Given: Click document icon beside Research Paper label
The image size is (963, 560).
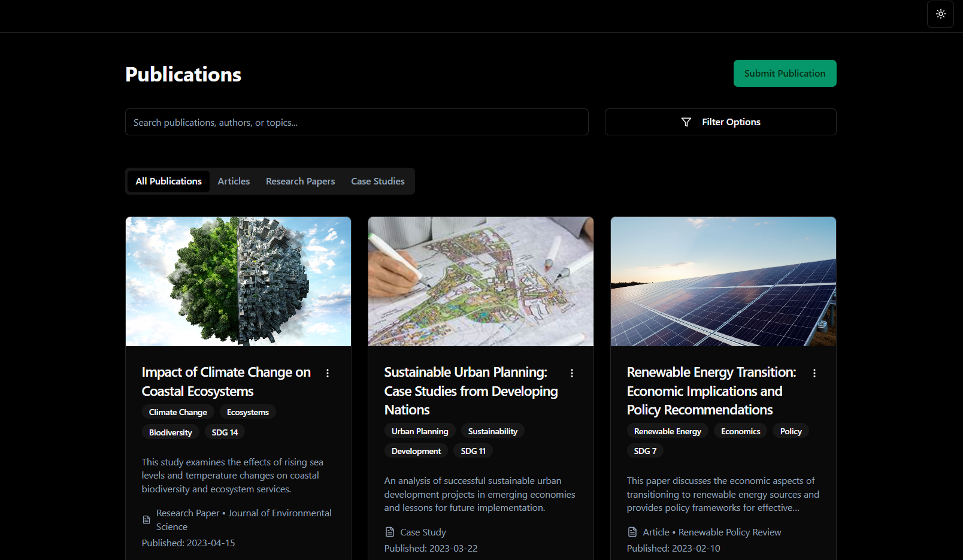Looking at the screenshot, I should pos(147,520).
